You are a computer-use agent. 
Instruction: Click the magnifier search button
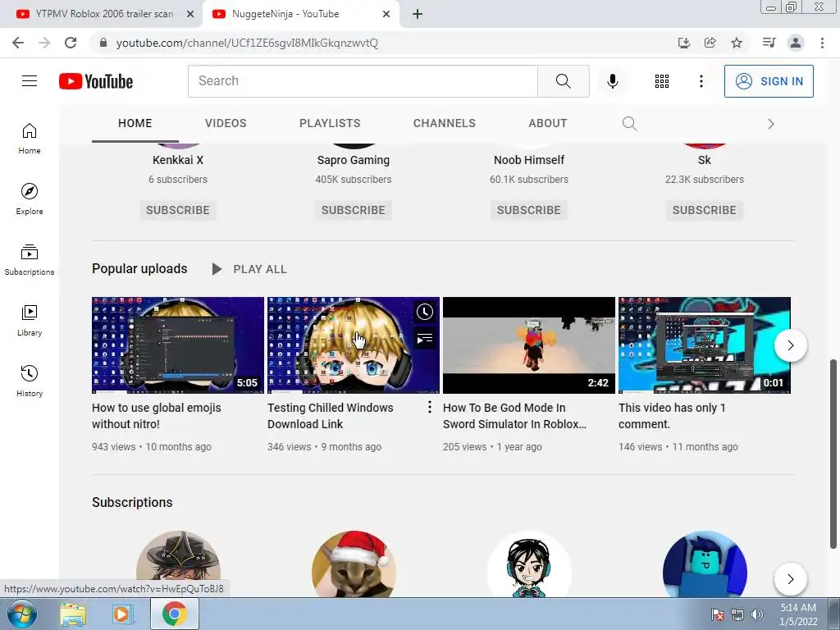tap(563, 81)
